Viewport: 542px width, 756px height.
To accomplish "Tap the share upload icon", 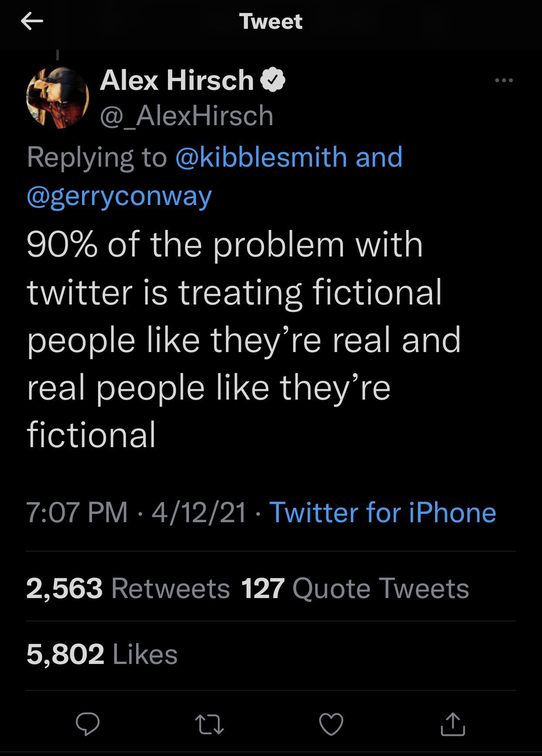I will 453,724.
